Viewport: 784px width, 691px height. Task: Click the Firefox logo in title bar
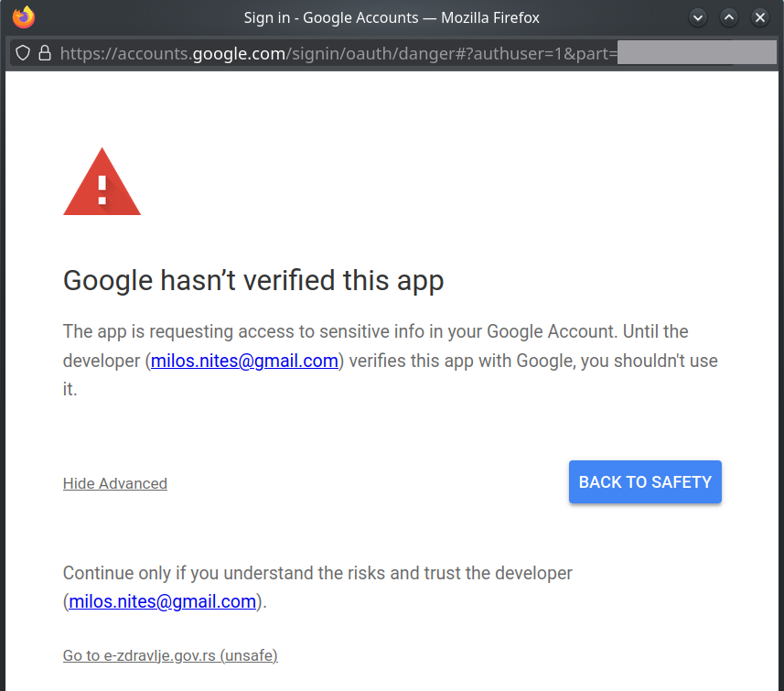tap(24, 17)
